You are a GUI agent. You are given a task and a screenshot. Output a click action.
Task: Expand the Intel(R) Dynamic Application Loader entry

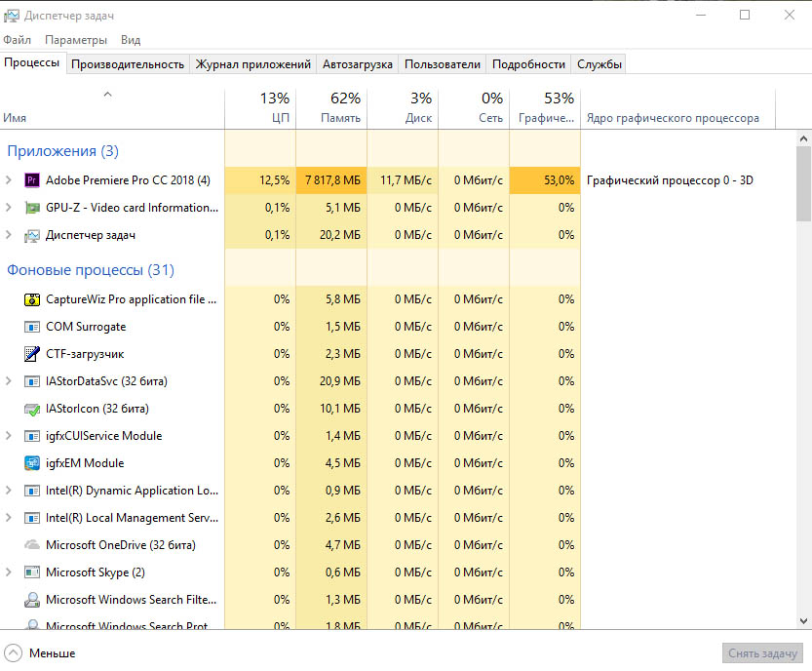pos(9,491)
